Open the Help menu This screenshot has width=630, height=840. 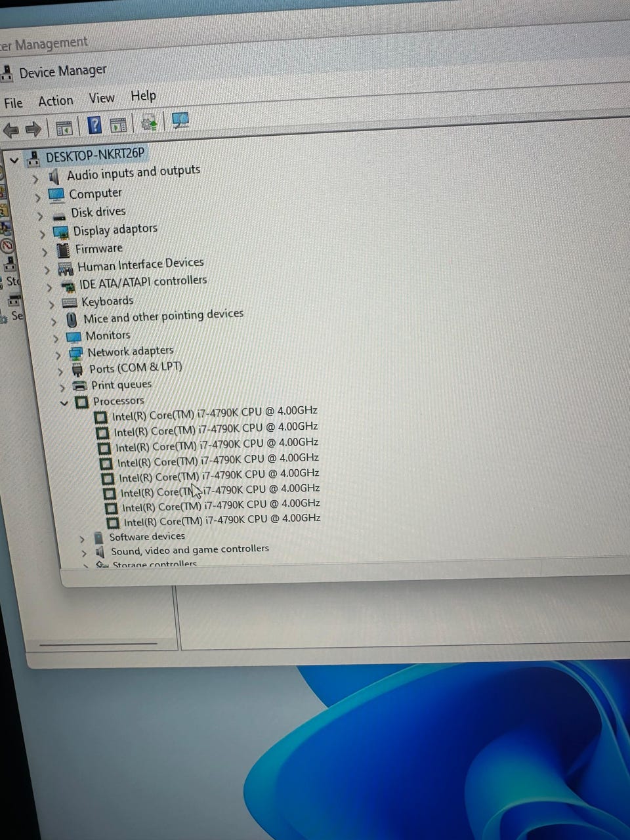(143, 96)
